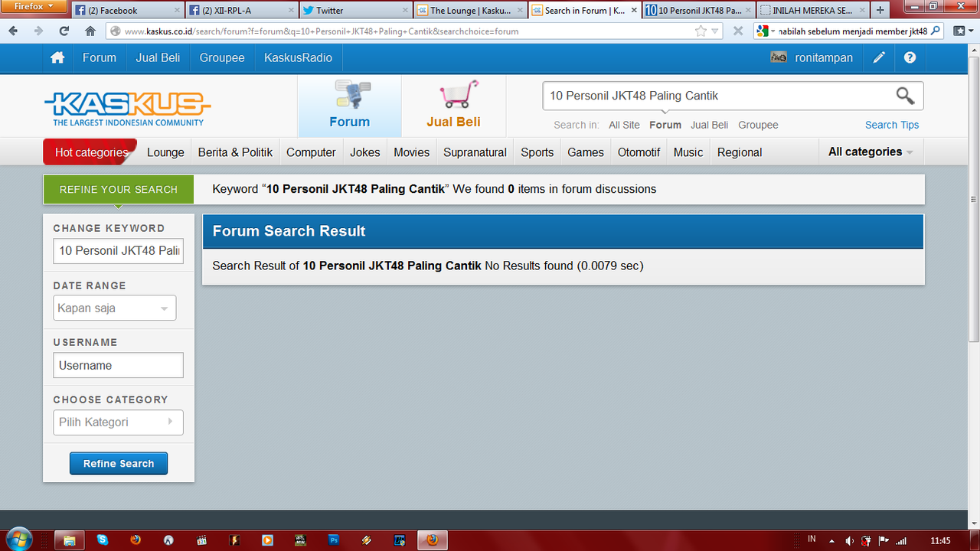Click the Change Keyword input field

point(118,251)
